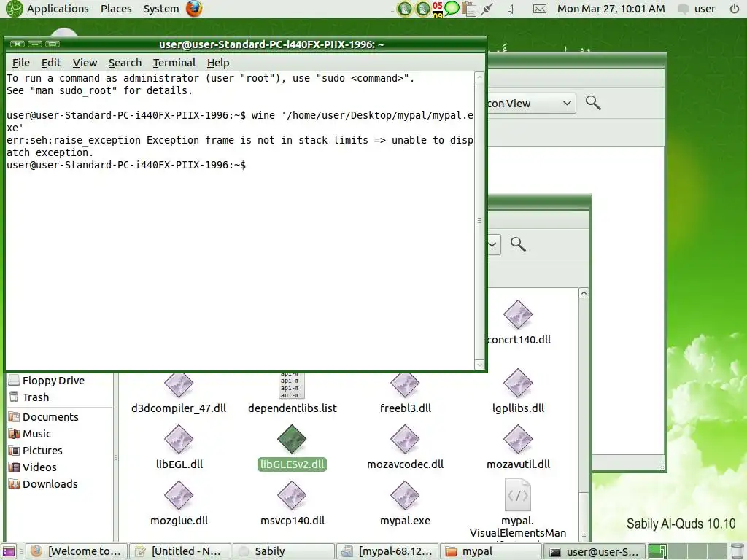Open the view mode dropdown in the mypal file manager
Screen dimensions: 747x560
click(494, 245)
